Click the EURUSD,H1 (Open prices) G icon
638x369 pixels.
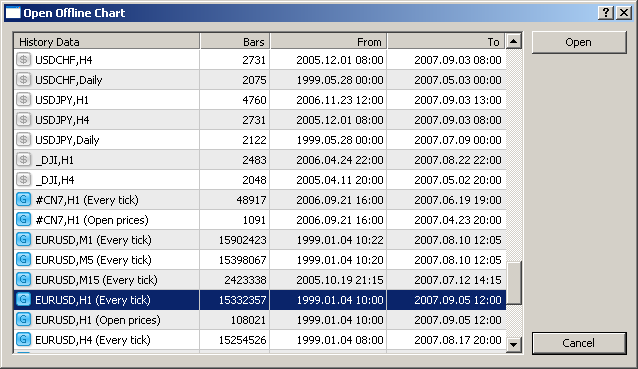pos(23,320)
